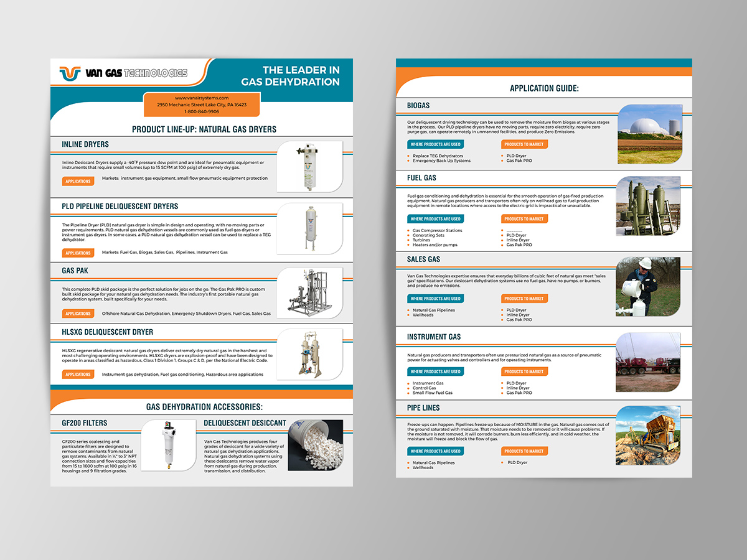Screen dimensions: 747x560
Task: Click the Gas Pak section heading
Action: pyautogui.click(x=75, y=271)
